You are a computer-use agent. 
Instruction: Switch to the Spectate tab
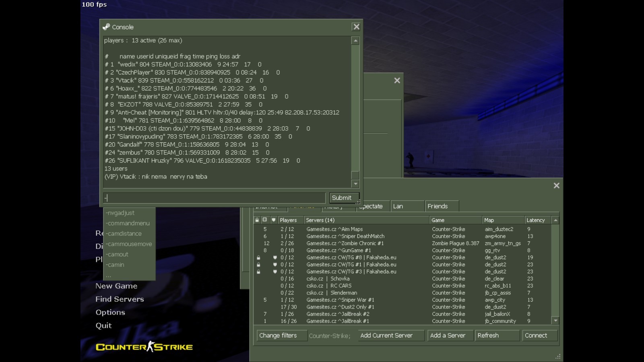pos(373,206)
